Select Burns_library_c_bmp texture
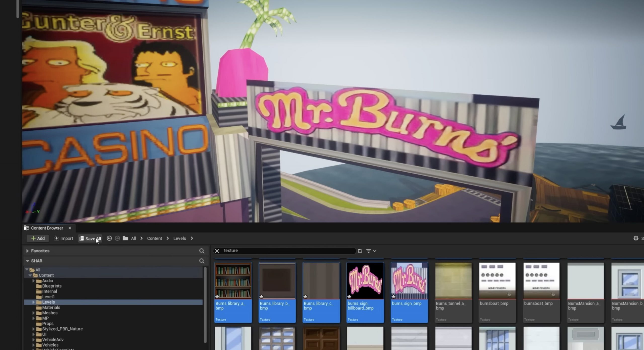This screenshot has width=644, height=350. pyautogui.click(x=321, y=292)
